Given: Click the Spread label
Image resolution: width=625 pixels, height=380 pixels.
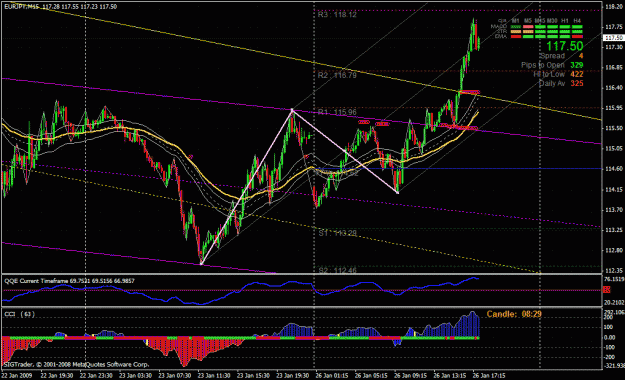Looking at the screenshot, I should click(552, 56).
